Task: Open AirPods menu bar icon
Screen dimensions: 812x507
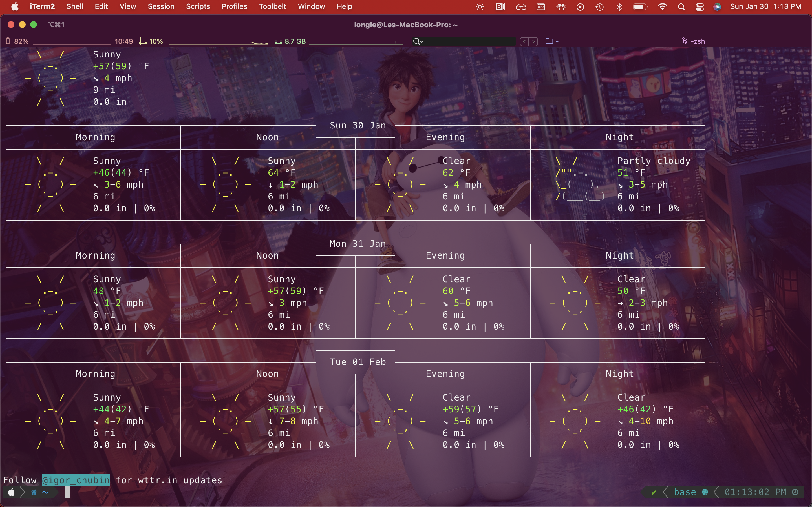Action: (x=561, y=7)
